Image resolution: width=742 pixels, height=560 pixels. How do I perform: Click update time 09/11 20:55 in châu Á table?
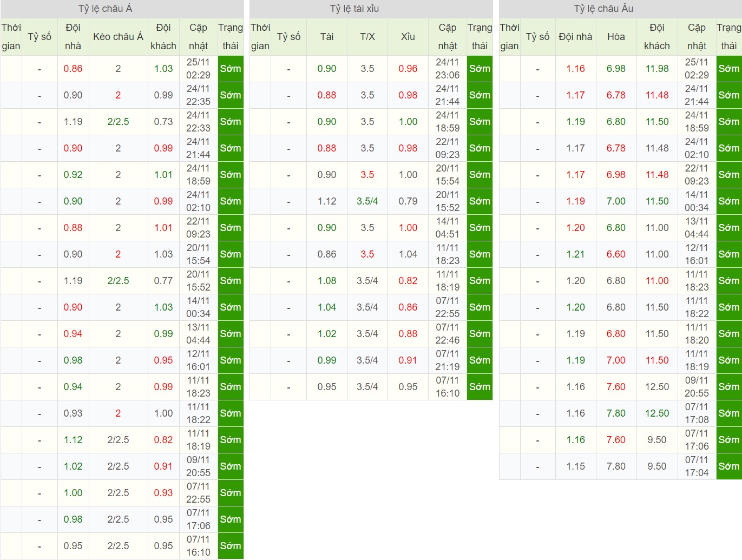[198, 466]
